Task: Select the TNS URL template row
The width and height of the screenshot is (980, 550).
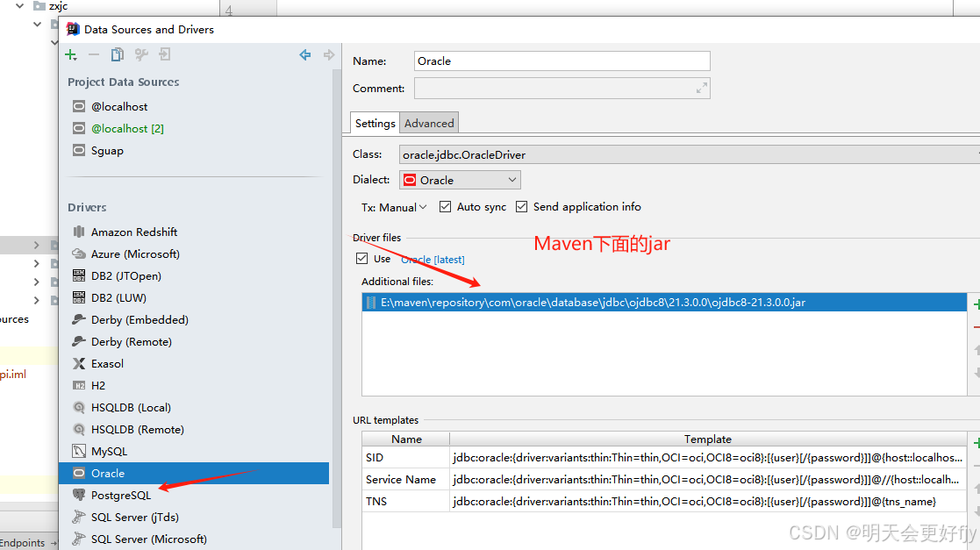Action: pyautogui.click(x=664, y=501)
